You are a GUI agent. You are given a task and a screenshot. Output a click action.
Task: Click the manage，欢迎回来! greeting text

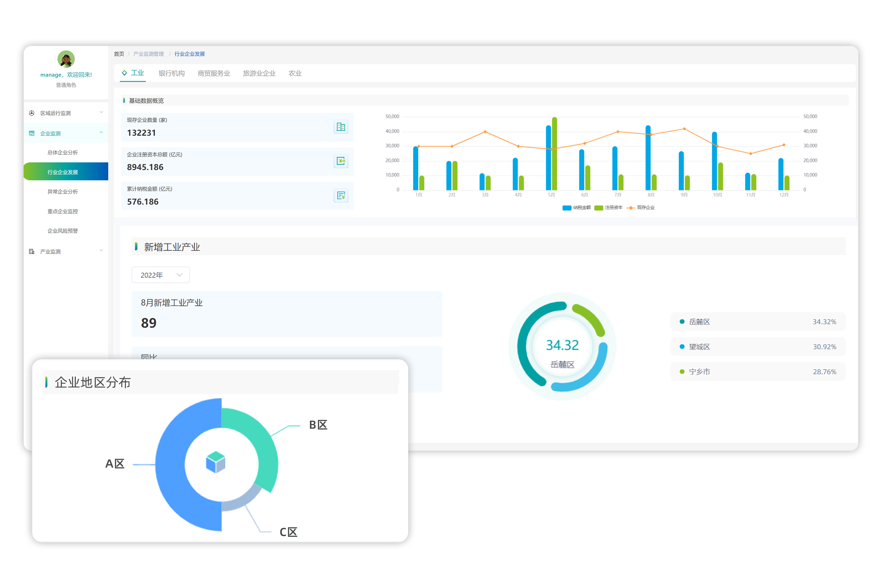tap(66, 75)
